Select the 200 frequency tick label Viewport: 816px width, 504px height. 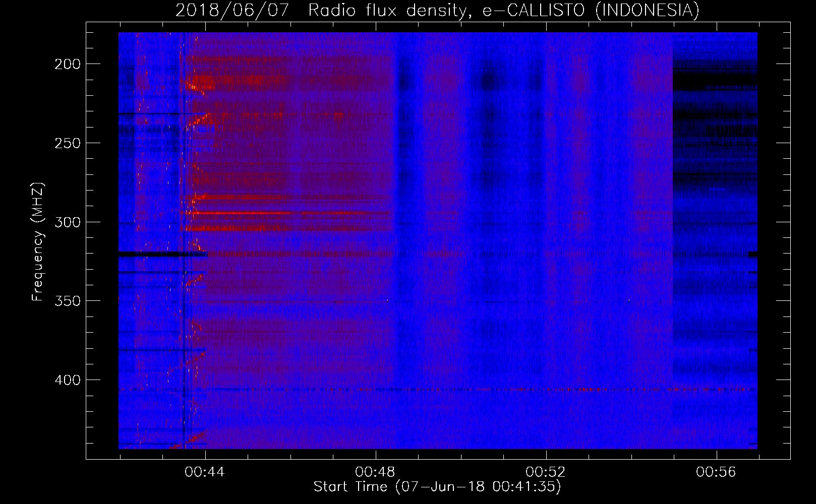[68, 64]
